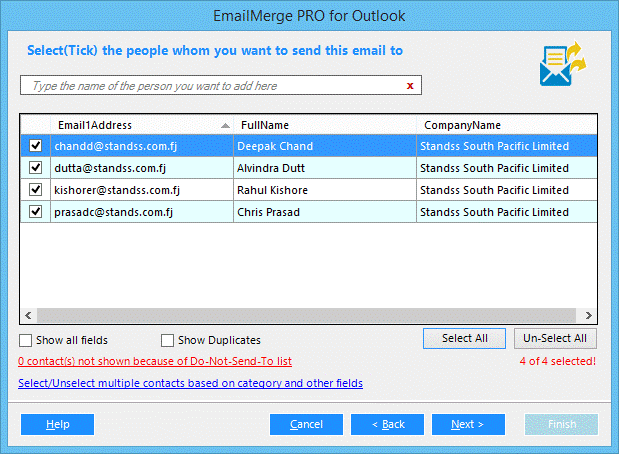Untick checkbox for dutta@standss.com.fj
Viewport: 619px width, 454px height.
click(36, 168)
